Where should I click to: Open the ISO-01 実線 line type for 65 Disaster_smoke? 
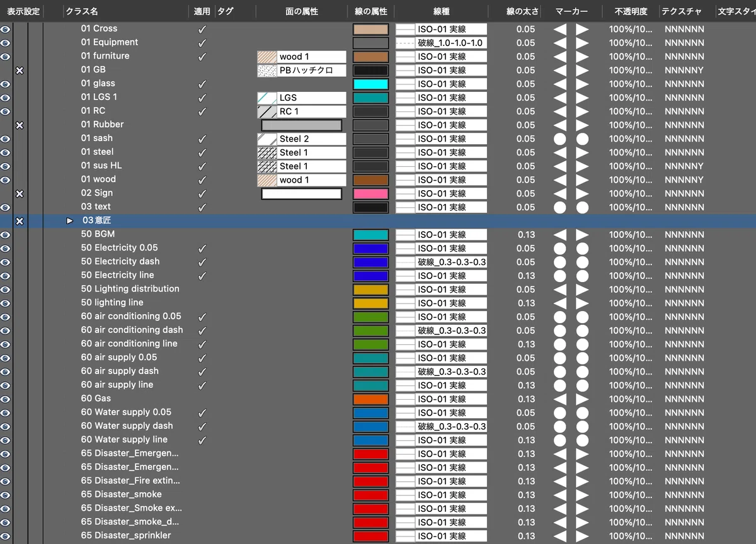(x=441, y=495)
